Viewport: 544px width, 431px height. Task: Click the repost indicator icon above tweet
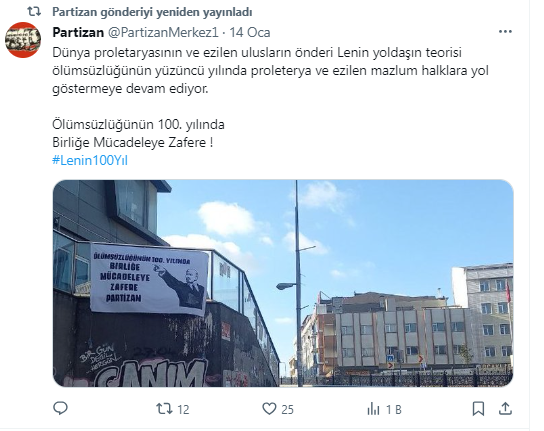tap(34, 12)
